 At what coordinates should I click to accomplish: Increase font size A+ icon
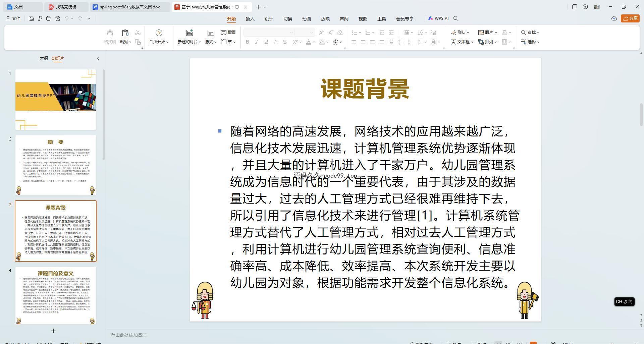[321, 33]
